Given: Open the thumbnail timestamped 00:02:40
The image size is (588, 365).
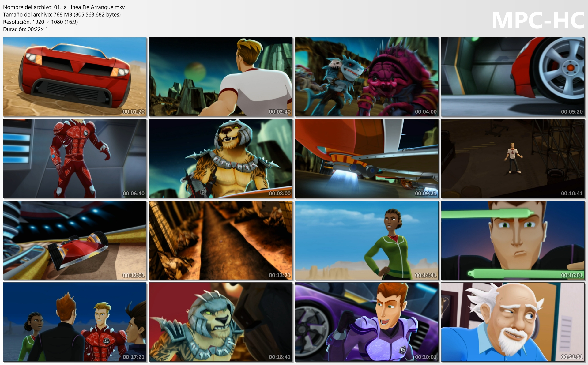Looking at the screenshot, I should pyautogui.click(x=221, y=77).
